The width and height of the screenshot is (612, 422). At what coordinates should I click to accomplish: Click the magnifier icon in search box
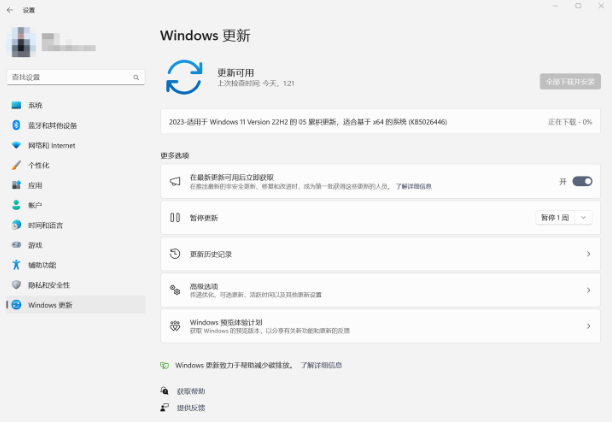click(x=136, y=77)
